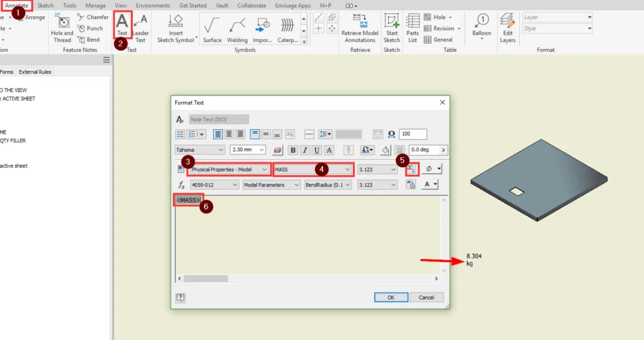
Task: Click Cancel in Format Text dialog
Action: [x=426, y=297]
